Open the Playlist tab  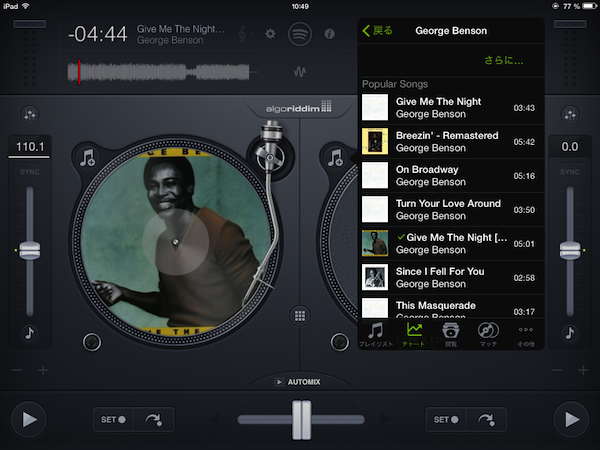376,334
